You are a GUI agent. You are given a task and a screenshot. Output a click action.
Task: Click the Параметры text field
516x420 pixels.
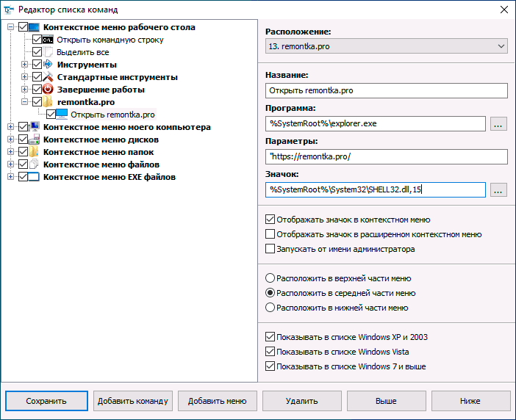(x=387, y=156)
